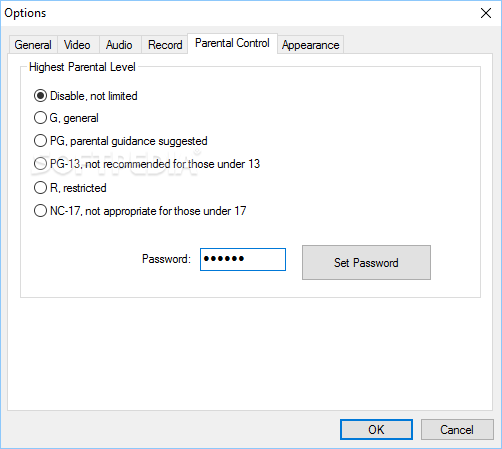Click inside the Password input field

pyautogui.click(x=243, y=259)
